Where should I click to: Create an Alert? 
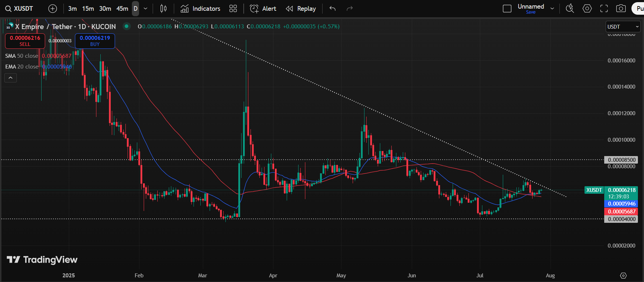pos(263,9)
